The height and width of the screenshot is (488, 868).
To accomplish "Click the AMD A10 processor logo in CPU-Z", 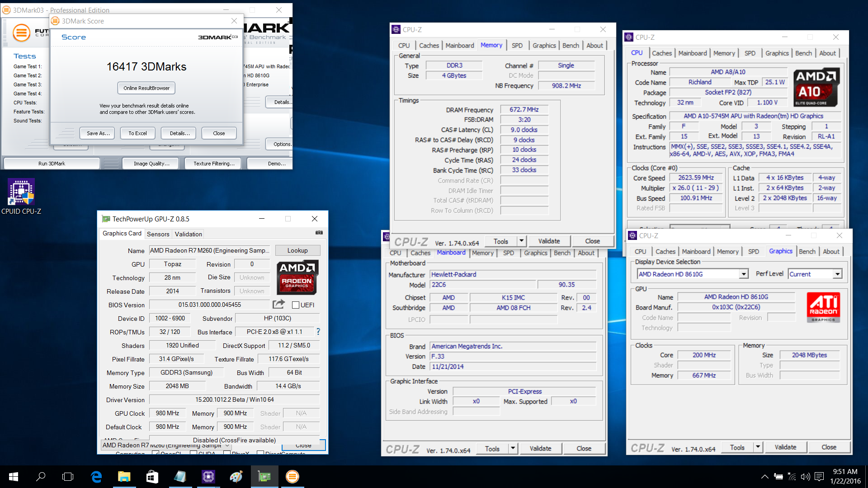I will (816, 88).
